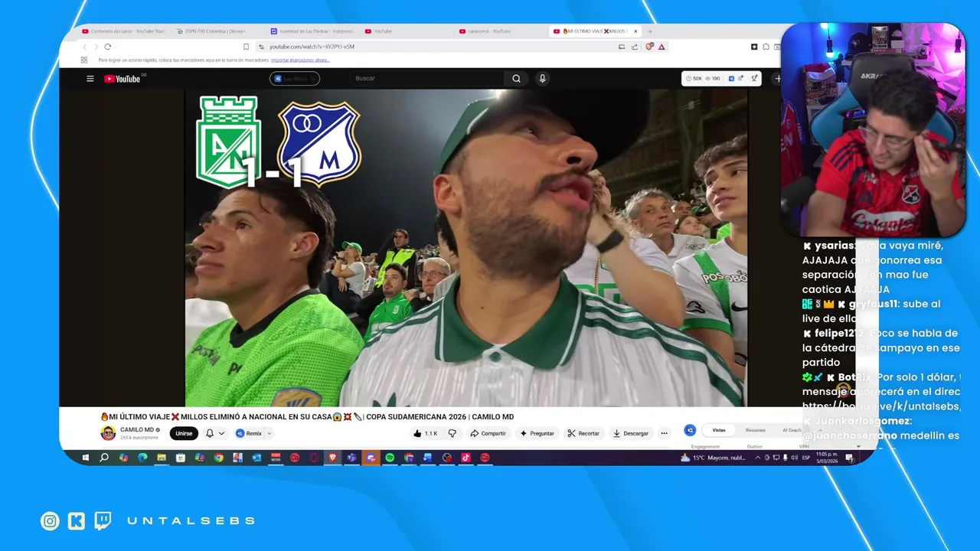This screenshot has height=551, width=980.
Task: Open a new browser tab with plus
Action: click(650, 31)
